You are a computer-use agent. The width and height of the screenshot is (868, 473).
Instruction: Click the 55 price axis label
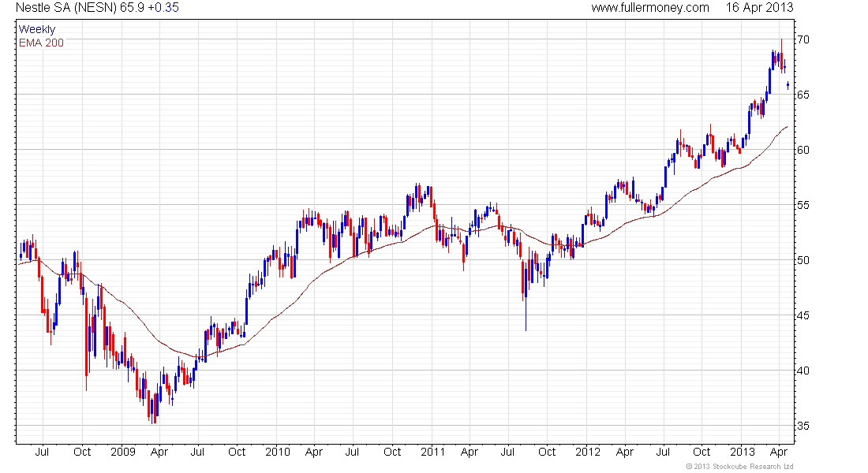(x=803, y=205)
